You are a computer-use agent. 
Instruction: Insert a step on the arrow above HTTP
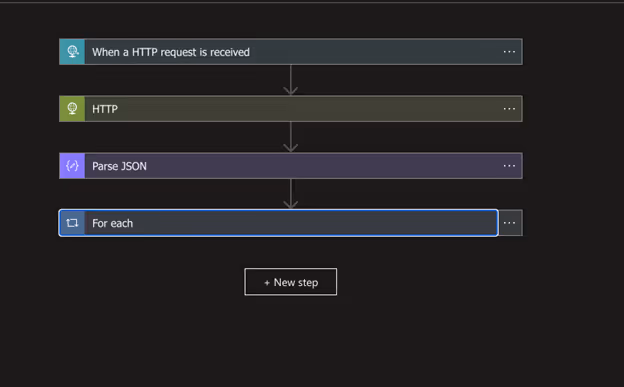(x=291, y=80)
